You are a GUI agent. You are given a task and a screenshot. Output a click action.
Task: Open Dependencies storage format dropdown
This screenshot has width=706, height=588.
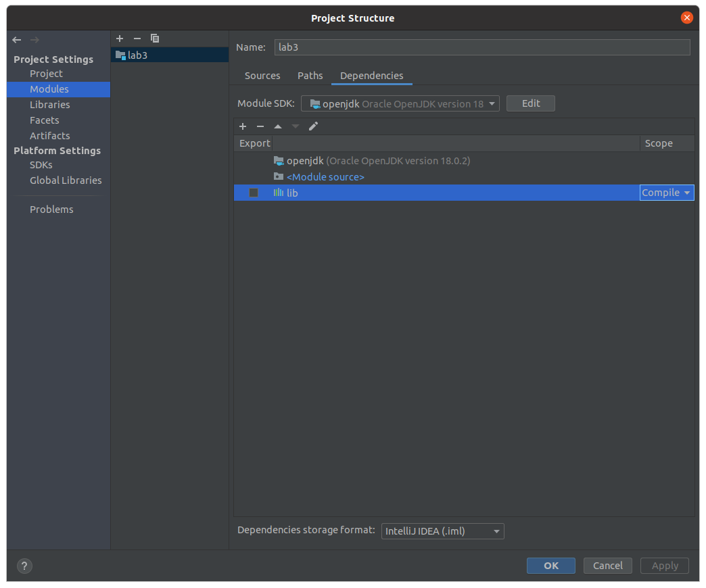pyautogui.click(x=442, y=531)
